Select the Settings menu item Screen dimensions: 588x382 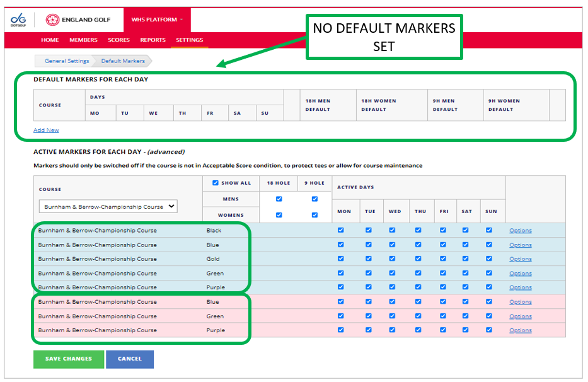(x=189, y=40)
